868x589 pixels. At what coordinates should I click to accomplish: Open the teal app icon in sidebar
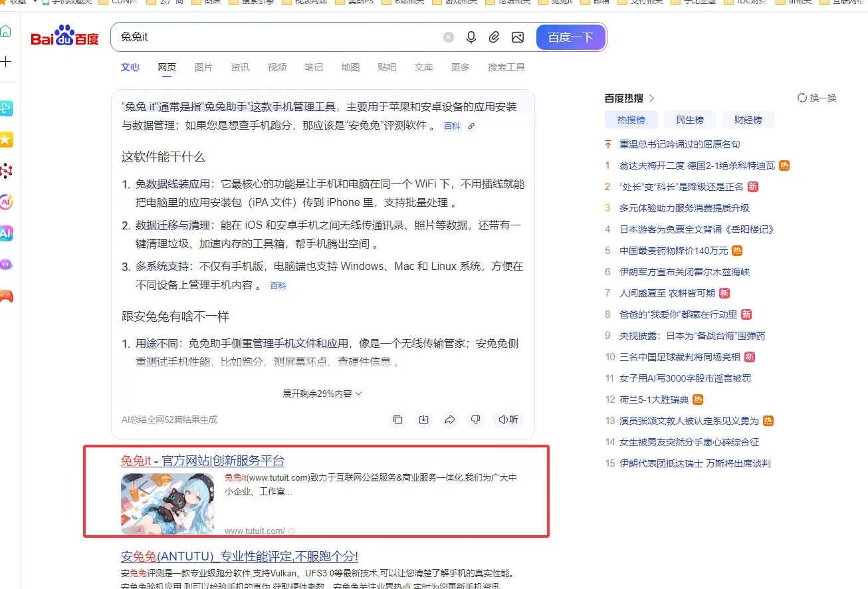click(6, 108)
